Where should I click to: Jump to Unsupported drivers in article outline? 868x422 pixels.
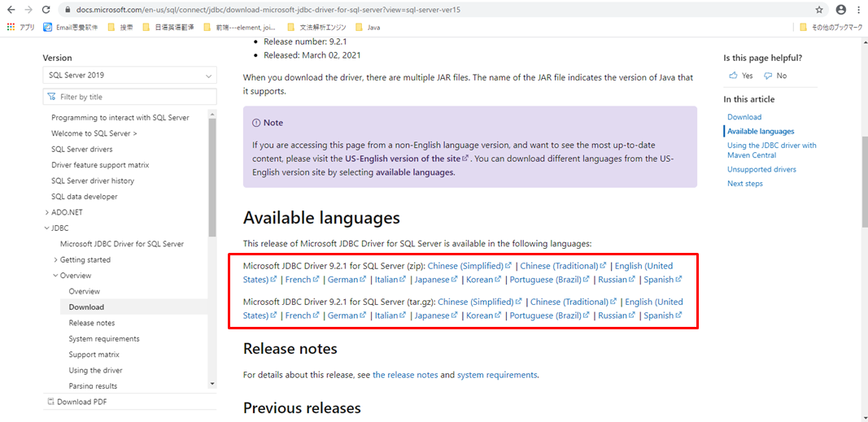click(x=761, y=169)
